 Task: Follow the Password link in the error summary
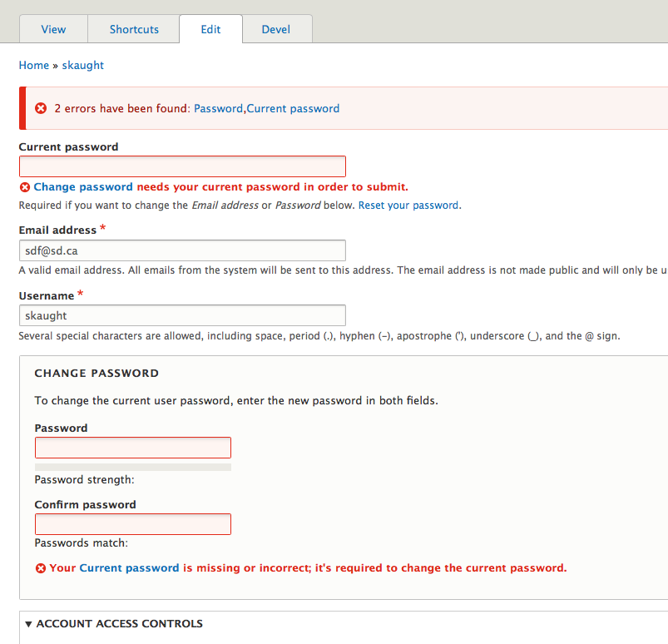point(218,108)
